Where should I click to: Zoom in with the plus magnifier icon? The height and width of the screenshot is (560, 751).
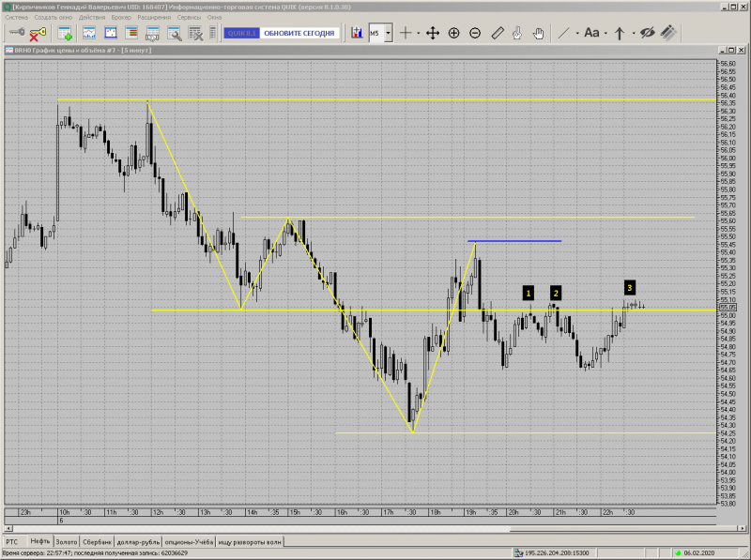point(453,33)
